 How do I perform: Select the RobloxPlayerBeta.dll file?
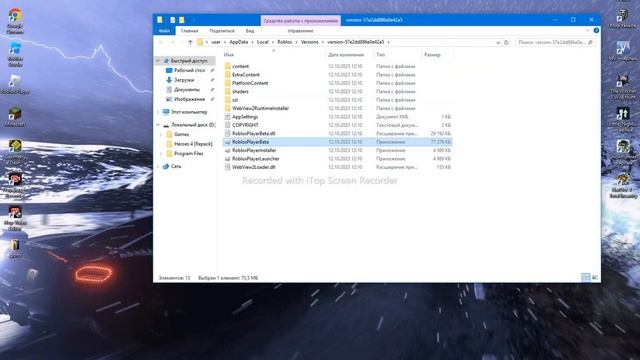click(338, 133)
